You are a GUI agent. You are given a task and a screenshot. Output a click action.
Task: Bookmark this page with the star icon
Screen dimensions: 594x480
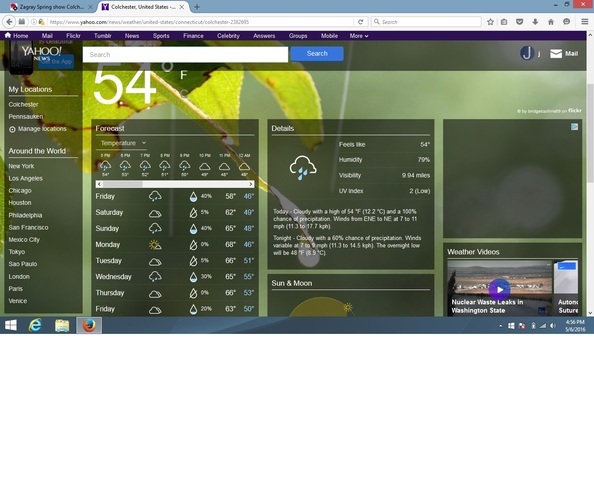coord(490,22)
